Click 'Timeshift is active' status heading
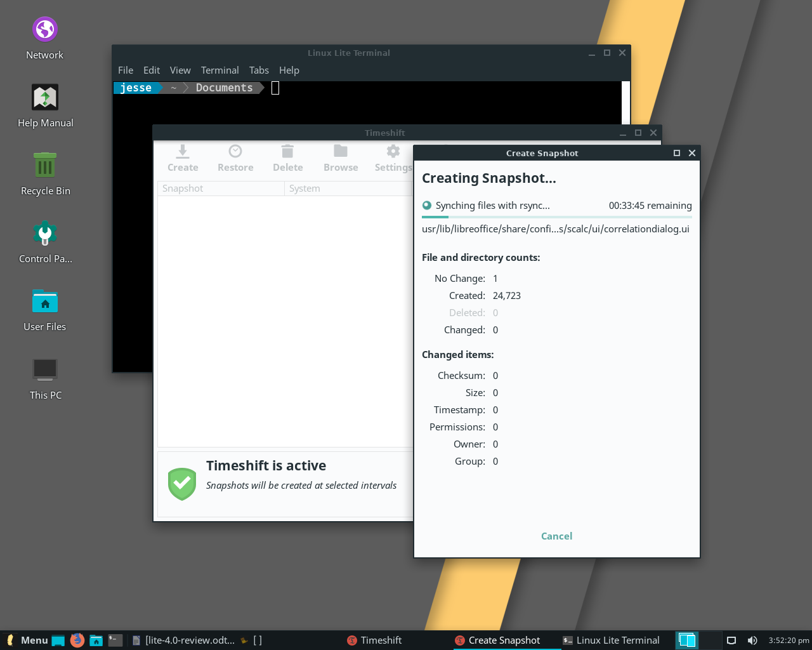The image size is (812, 650). 266,466
